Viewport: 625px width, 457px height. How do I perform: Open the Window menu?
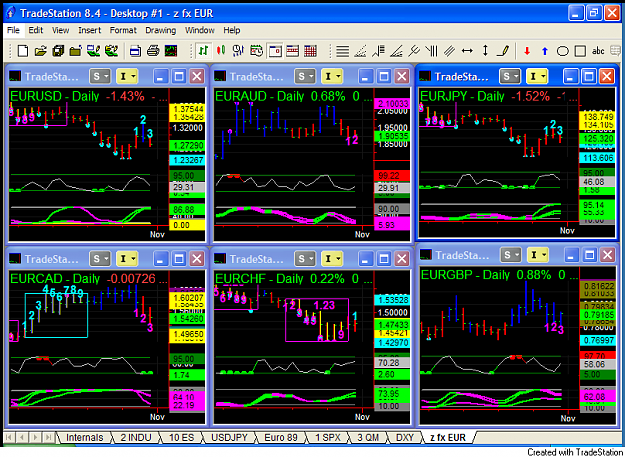(200, 30)
